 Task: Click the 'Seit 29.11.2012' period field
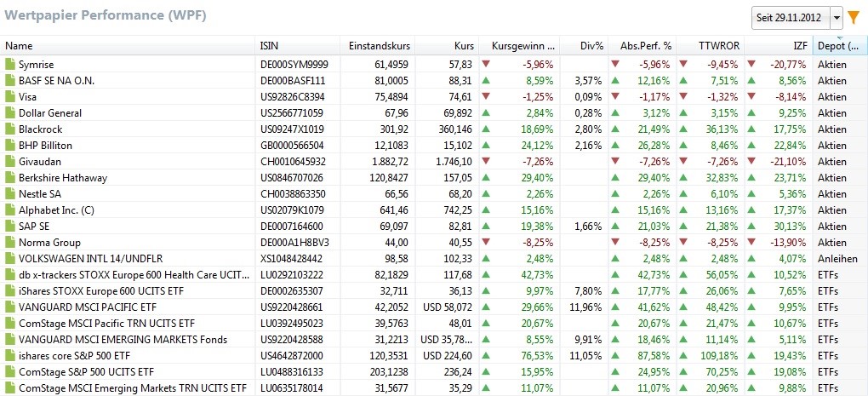[791, 17]
